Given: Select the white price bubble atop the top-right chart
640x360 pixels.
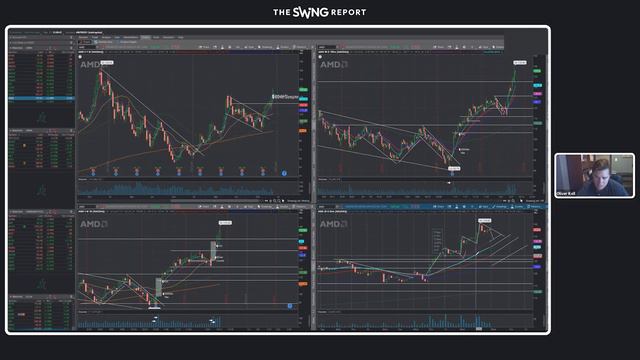Looking at the screenshot, I should (520, 62).
